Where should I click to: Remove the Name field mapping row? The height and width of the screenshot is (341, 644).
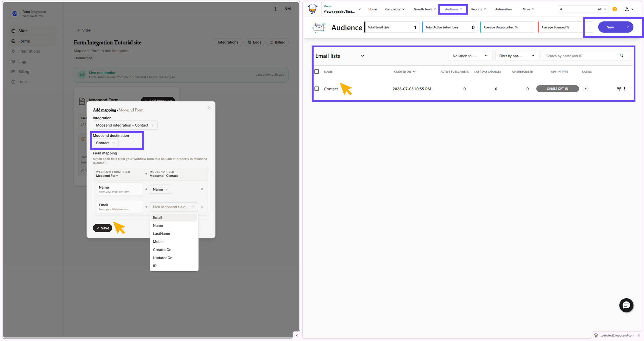[202, 189]
